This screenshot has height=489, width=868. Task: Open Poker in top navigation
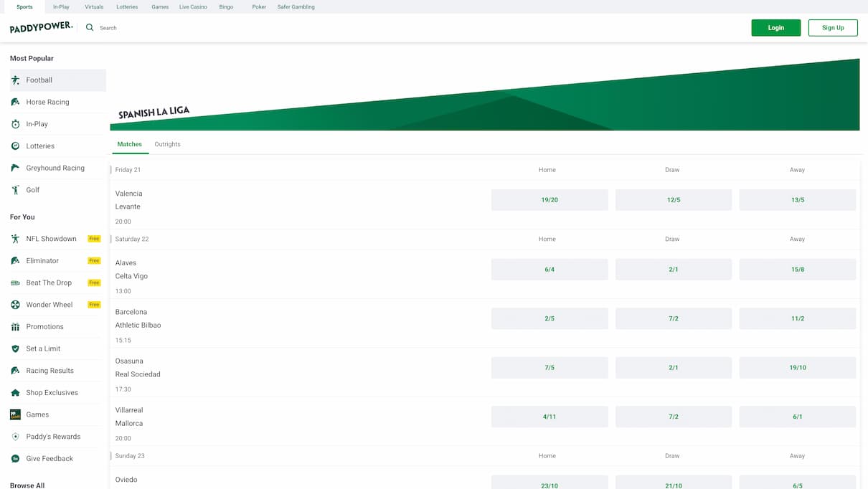[x=259, y=6]
